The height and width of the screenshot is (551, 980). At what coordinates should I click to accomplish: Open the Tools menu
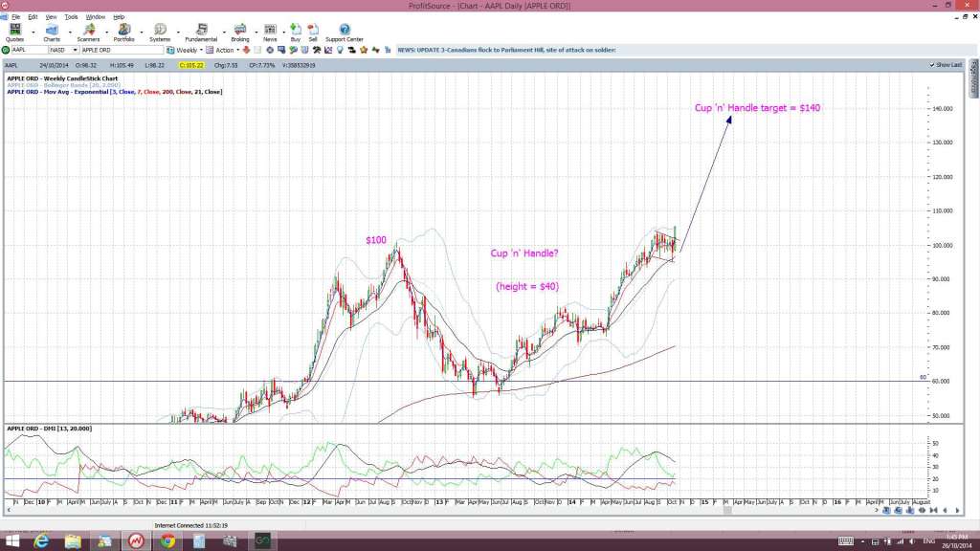(71, 17)
